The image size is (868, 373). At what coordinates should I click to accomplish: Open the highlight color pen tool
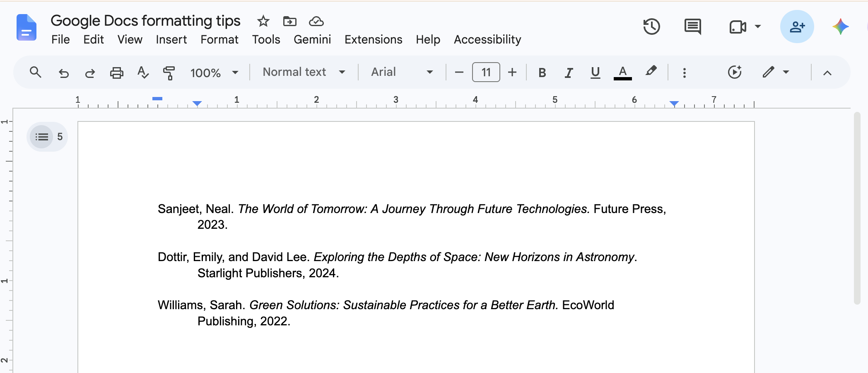651,71
